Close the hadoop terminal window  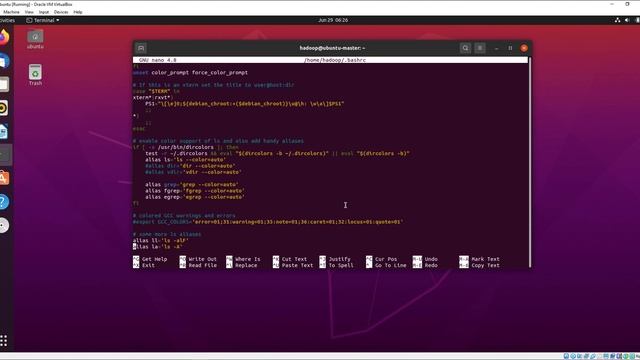tap(524, 48)
